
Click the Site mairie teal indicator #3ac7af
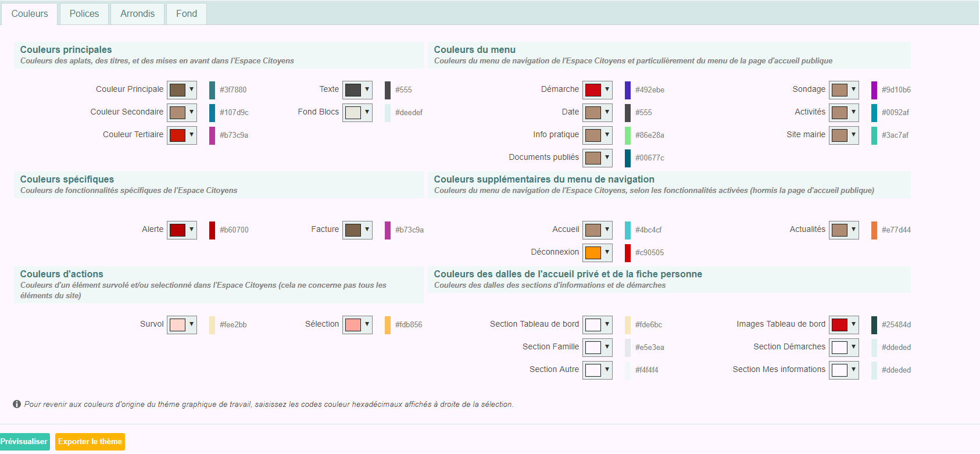(x=874, y=135)
